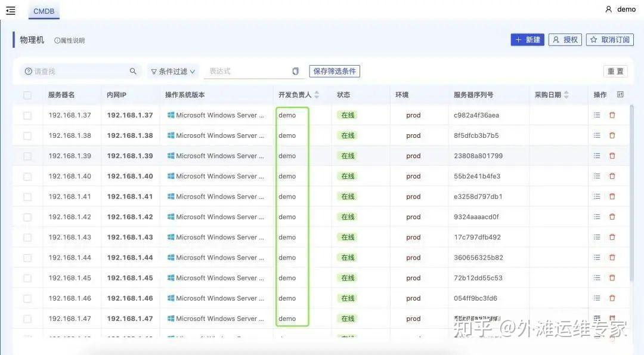This screenshot has height=355, width=644.
Task: Switch to the CMDB tab
Action: coord(44,11)
